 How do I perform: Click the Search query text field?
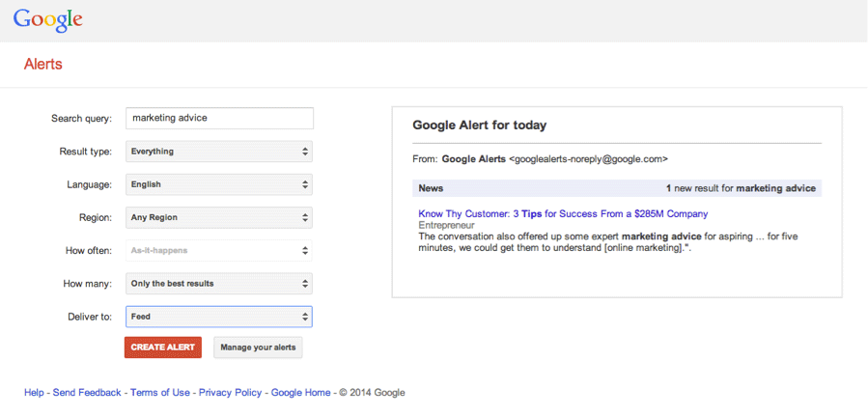pyautogui.click(x=220, y=118)
